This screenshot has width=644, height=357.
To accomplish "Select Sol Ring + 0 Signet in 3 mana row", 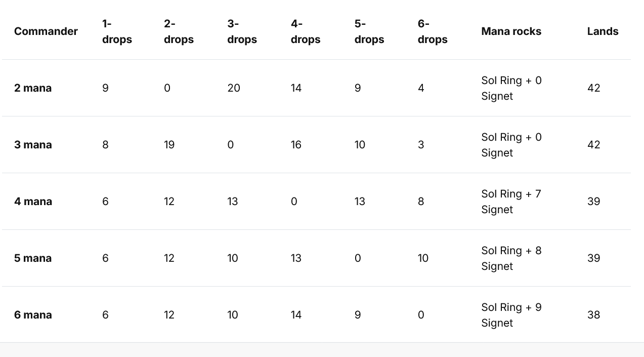I will [511, 145].
